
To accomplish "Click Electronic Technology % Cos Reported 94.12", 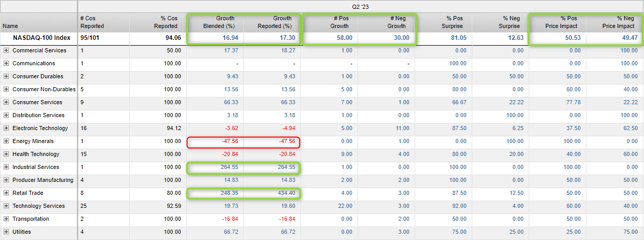I will point(174,129).
